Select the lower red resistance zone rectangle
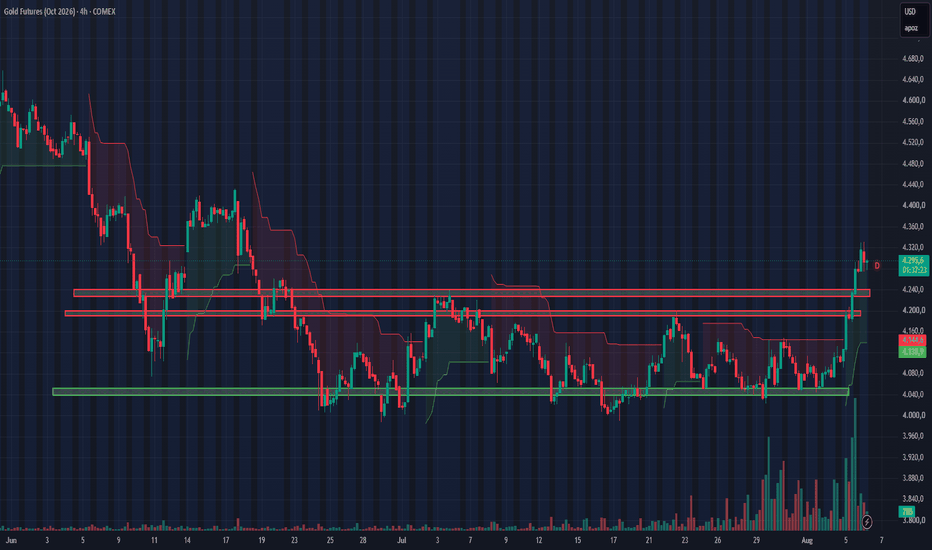932x550 pixels. click(x=462, y=313)
